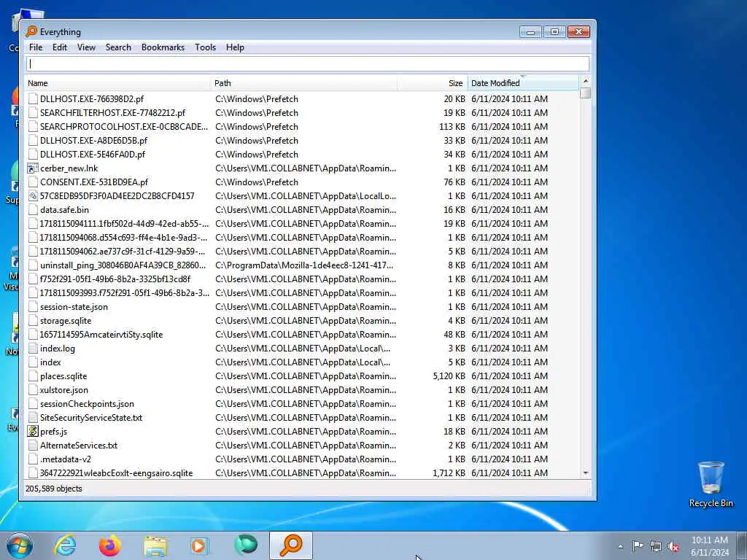Focus the Everything search box
Viewport: 747px width, 560px height.
click(307, 64)
